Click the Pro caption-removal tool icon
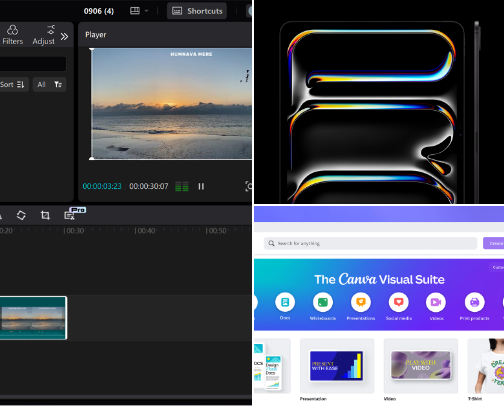 [70, 216]
